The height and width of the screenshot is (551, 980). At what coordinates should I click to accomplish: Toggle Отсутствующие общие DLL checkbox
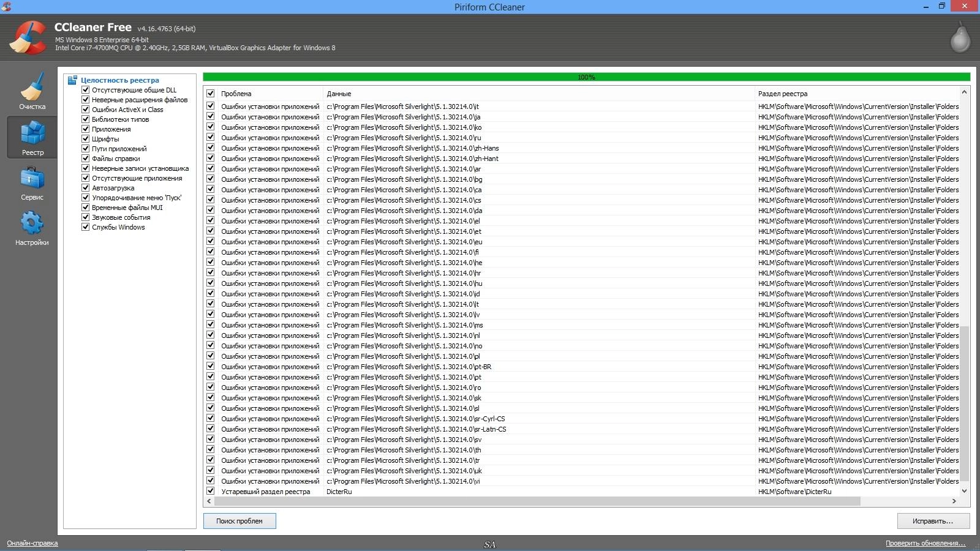86,90
